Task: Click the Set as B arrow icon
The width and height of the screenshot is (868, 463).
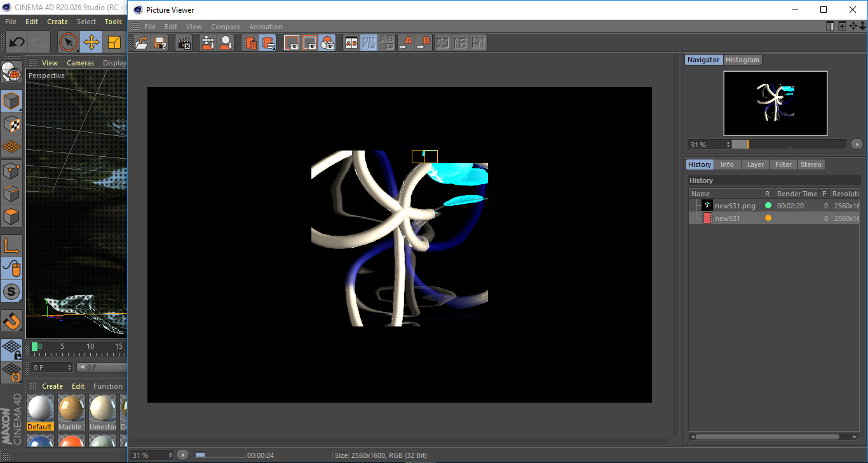Action: tap(423, 43)
